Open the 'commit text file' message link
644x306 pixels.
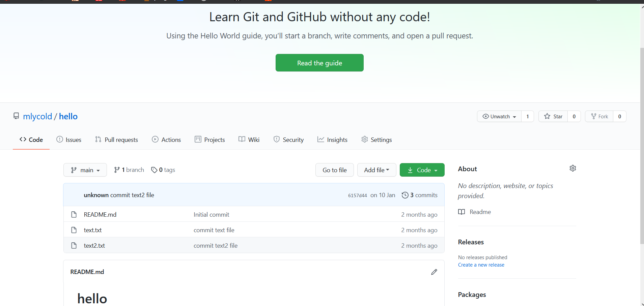[214, 230]
